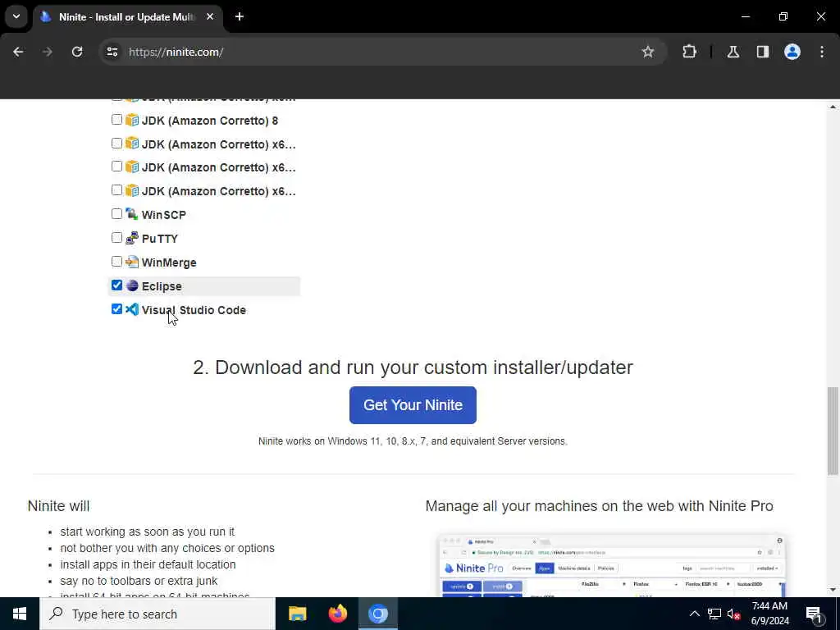Open the taskbar clock showing 7:44 AM
Viewport: 840px width, 630px height.
[769, 614]
